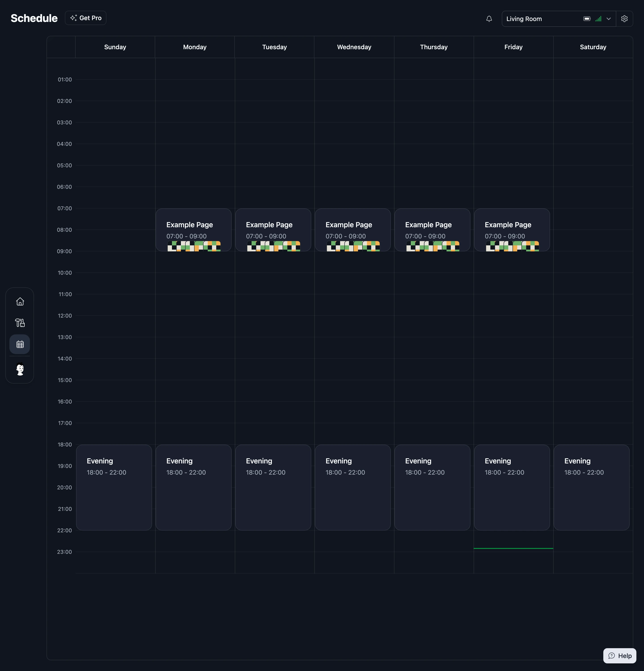Screen dimensions: 644x671
Task: Open Saturday's Evening event
Action: coord(592,488)
